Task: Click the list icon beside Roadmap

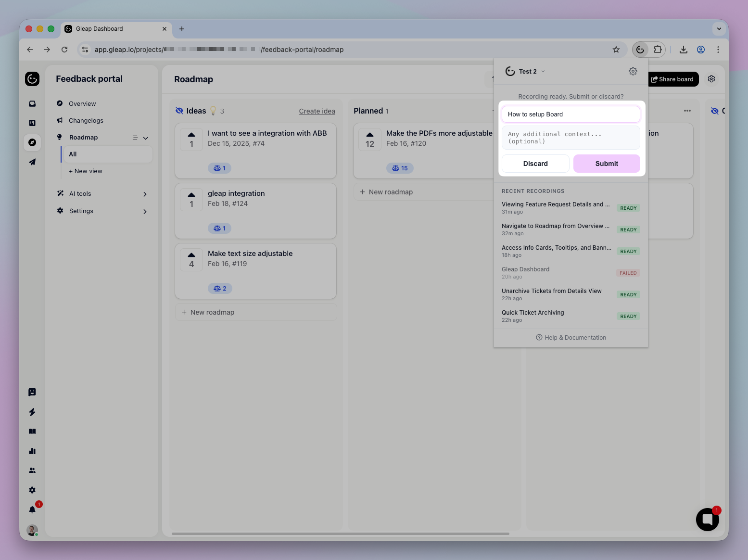Action: click(135, 138)
